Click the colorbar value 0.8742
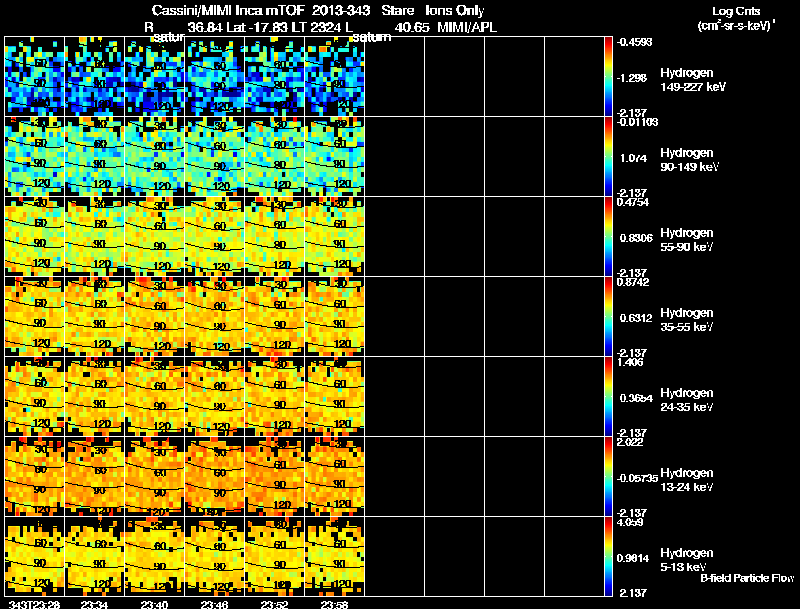Image resolution: width=800 pixels, height=609 pixels. [633, 283]
